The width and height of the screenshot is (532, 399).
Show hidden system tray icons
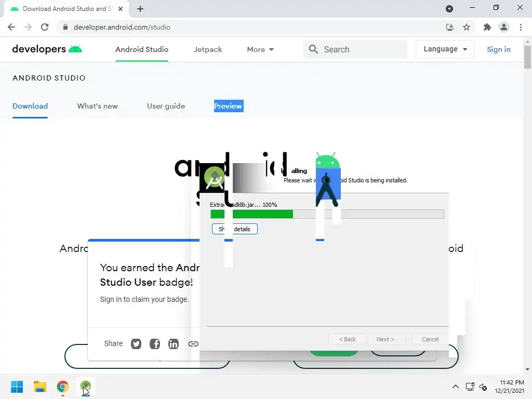(x=455, y=387)
